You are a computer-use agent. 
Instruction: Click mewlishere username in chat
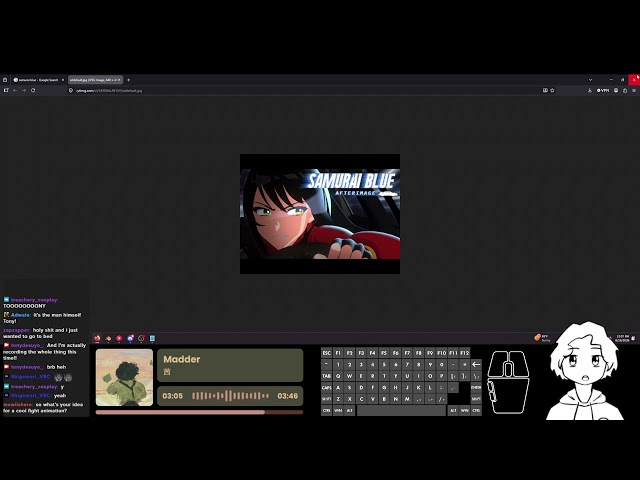pos(18,404)
